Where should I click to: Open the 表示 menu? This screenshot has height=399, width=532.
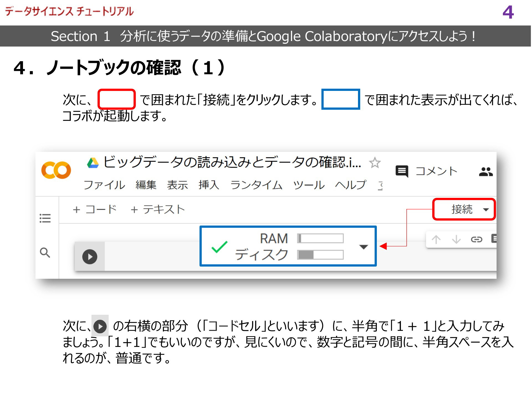177,185
